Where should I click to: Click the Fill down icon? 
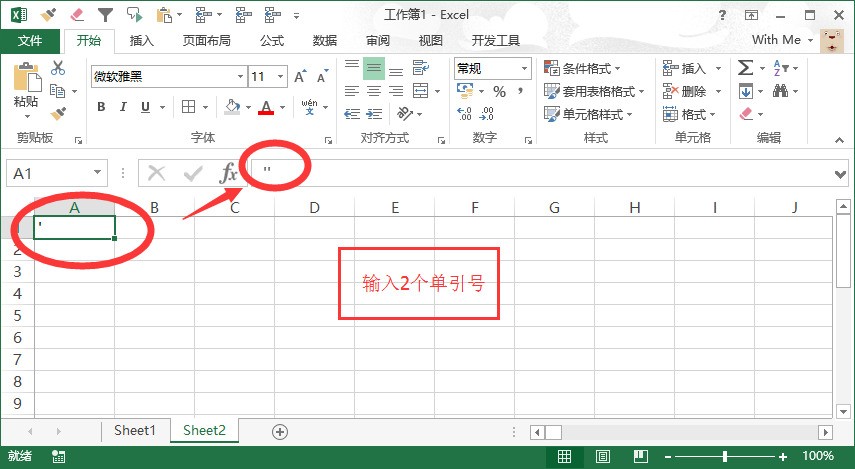[x=746, y=91]
